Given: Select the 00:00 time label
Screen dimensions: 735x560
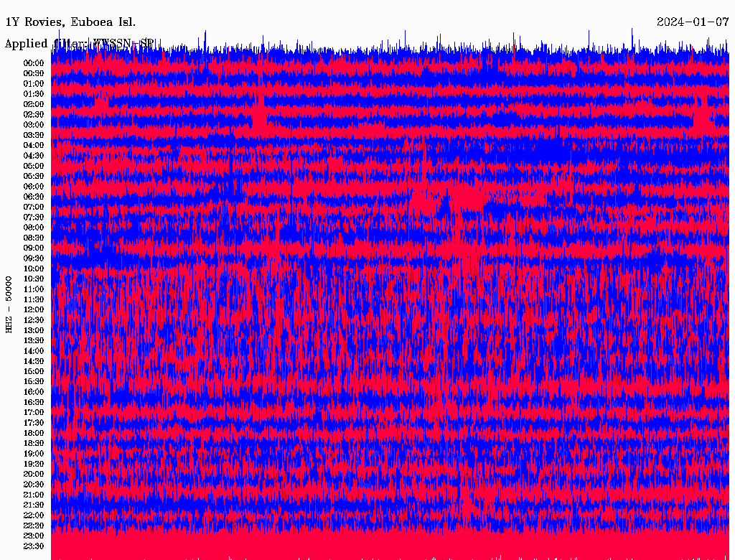Looking at the screenshot, I should coord(34,63).
